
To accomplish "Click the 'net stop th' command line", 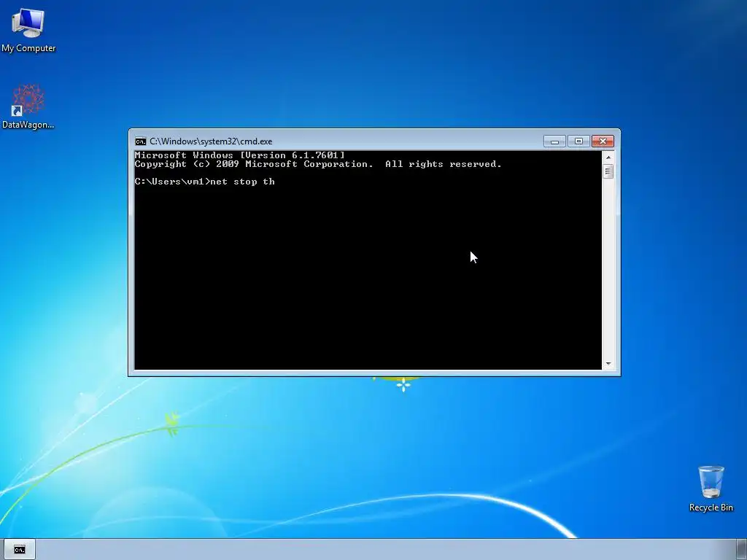I will pyautogui.click(x=205, y=182).
